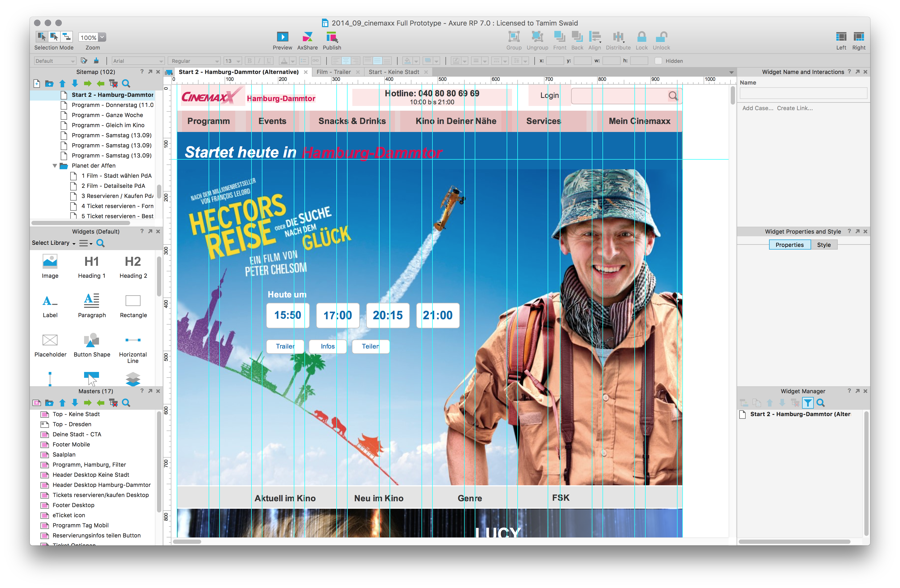This screenshot has width=900, height=588.
Task: Close the Film - Trailer tab
Action: coord(358,72)
